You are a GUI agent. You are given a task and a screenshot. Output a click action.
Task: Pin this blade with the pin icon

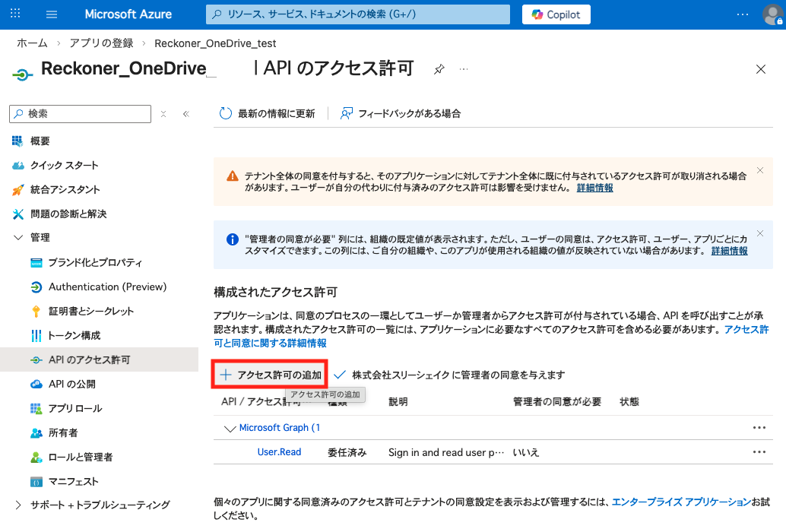point(439,69)
